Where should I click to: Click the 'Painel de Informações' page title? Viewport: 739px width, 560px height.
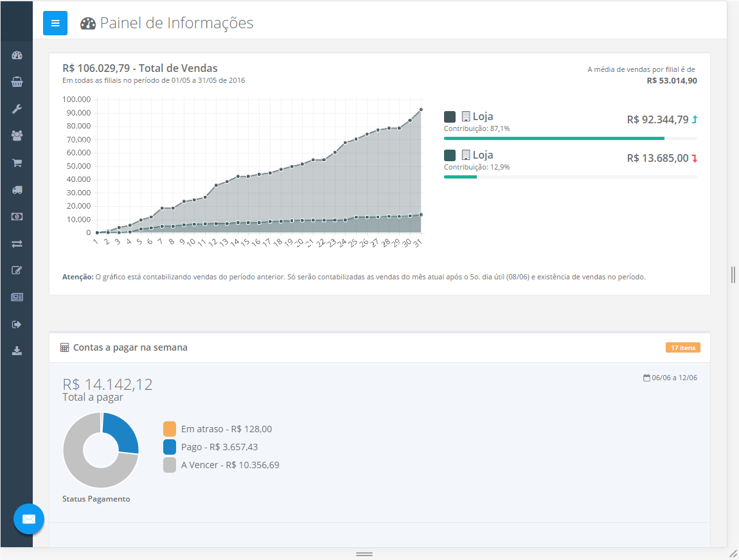coord(177,23)
